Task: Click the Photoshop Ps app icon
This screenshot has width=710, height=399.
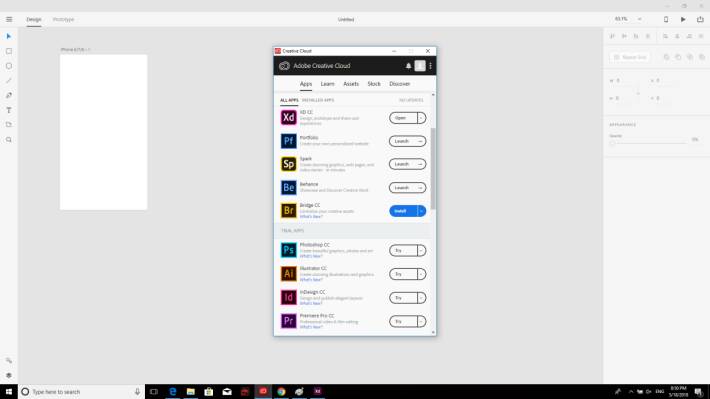Action: coord(288,250)
